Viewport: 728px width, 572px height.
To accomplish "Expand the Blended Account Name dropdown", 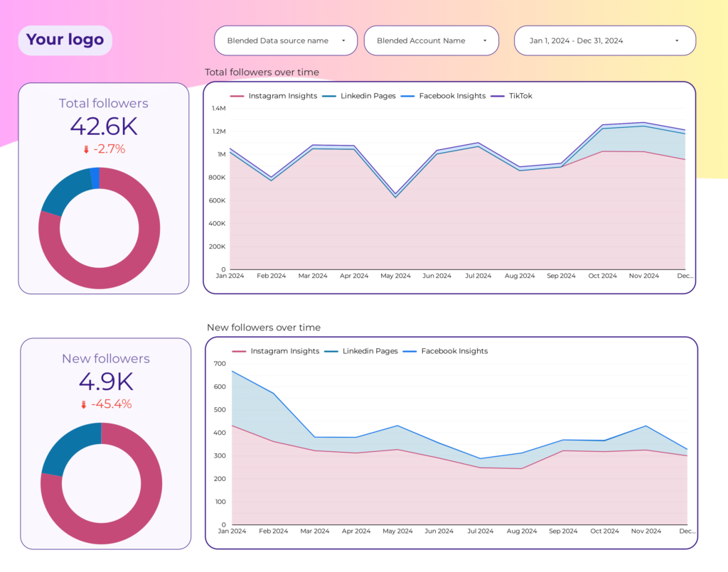I will click(x=432, y=41).
